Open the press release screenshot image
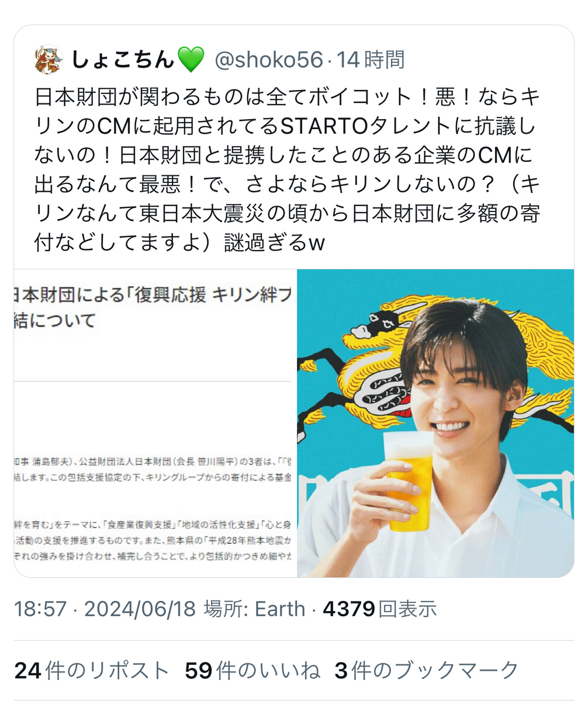This screenshot has height=701, width=588. 155,423
